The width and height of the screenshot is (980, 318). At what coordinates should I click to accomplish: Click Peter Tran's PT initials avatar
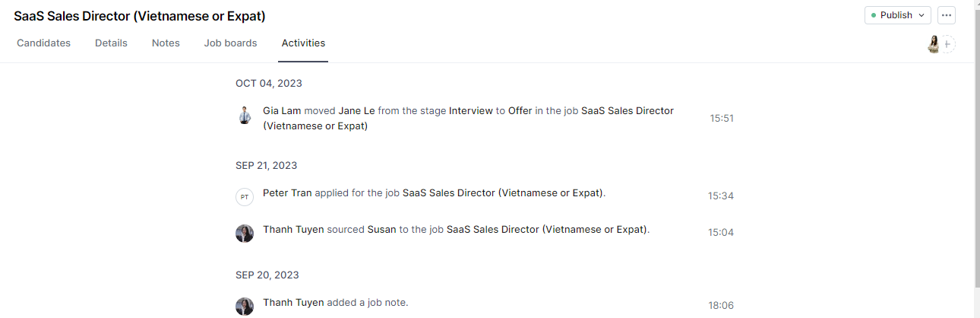click(244, 197)
